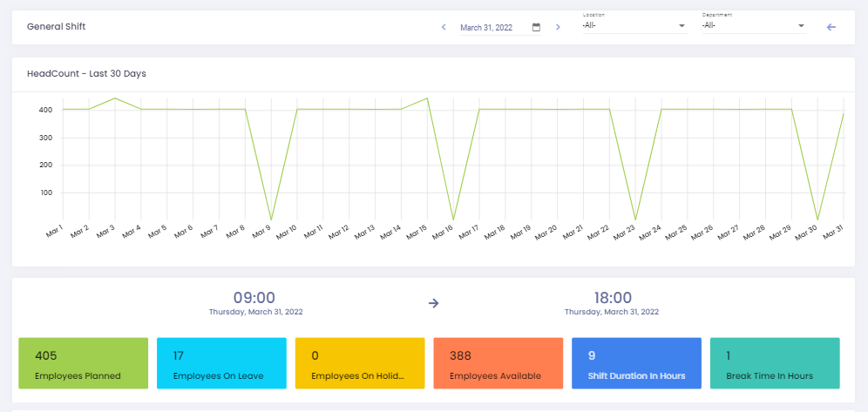Click the Mar 30 dip point on chart

[x=817, y=220]
